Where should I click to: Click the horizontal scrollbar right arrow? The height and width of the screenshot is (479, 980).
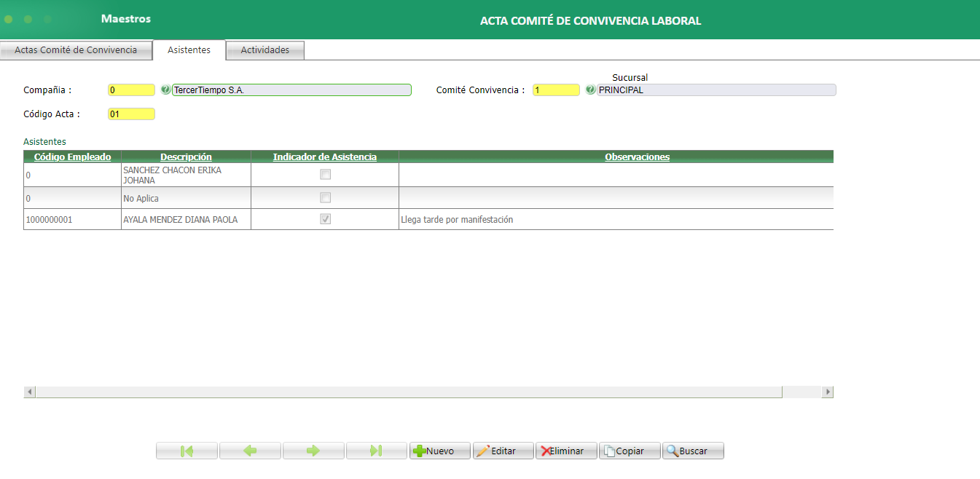[827, 392]
